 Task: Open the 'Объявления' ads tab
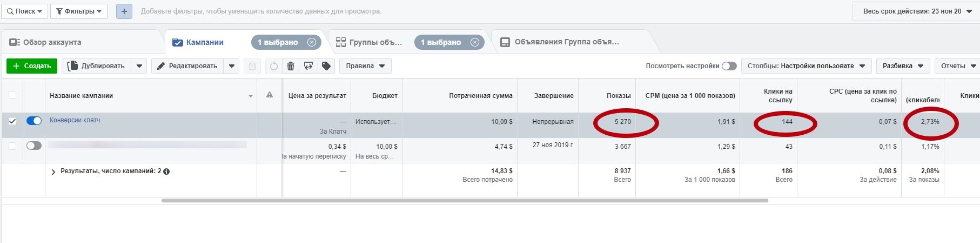[566, 42]
